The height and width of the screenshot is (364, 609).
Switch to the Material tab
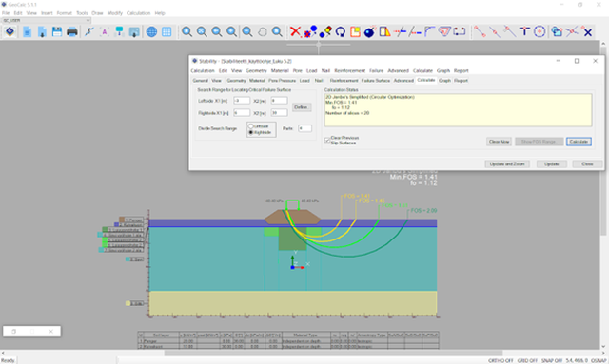click(x=257, y=81)
